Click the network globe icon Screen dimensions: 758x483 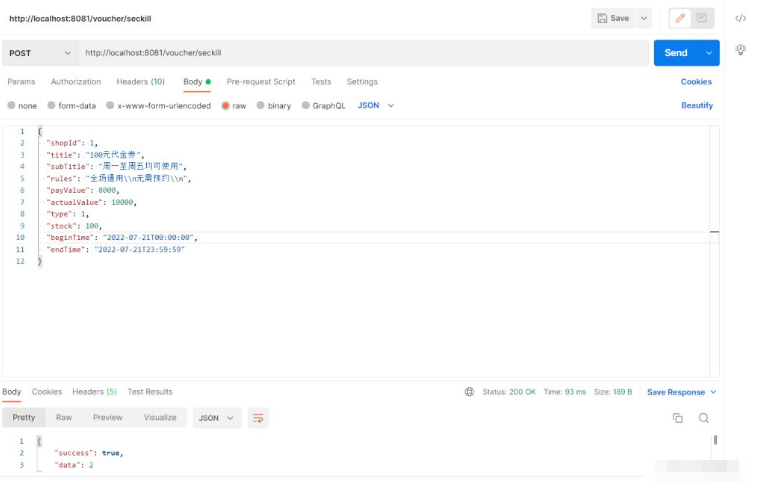click(x=470, y=392)
